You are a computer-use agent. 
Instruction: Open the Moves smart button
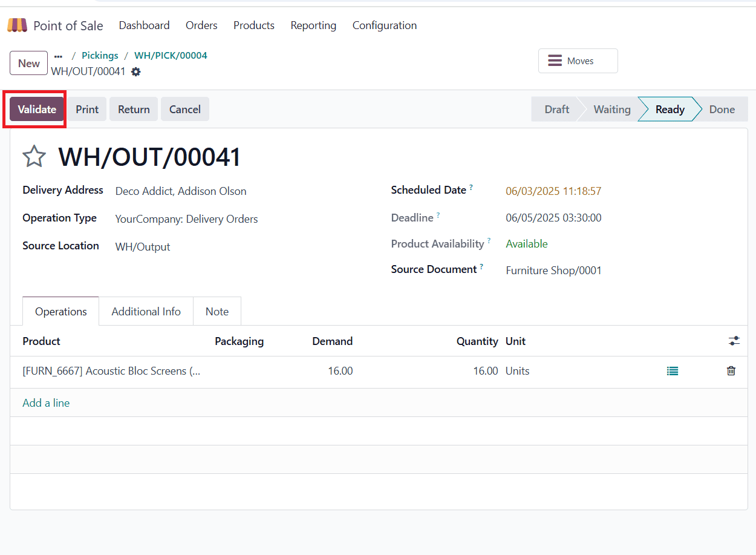578,61
